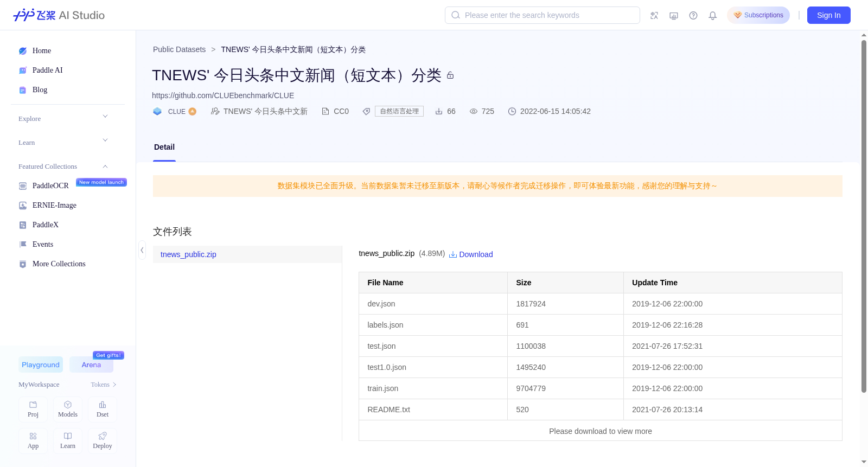Click the views eye icon

point(474,111)
